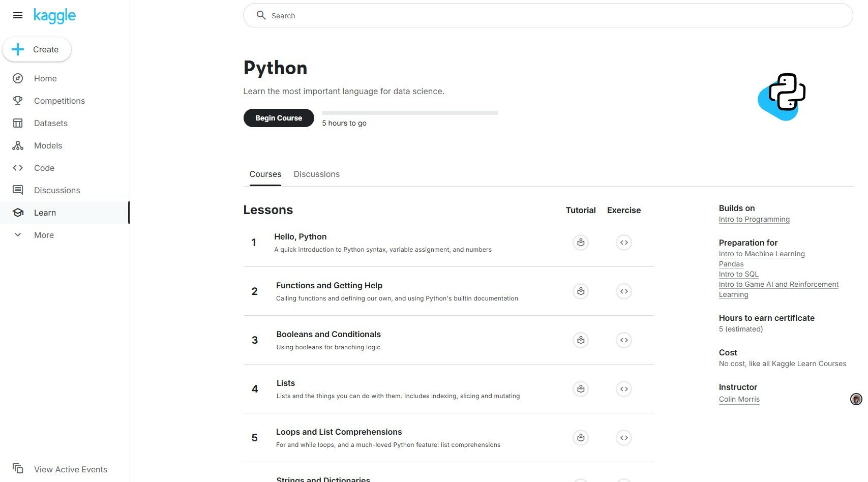
Task: Click the Kaggle logo
Action: 54,16
